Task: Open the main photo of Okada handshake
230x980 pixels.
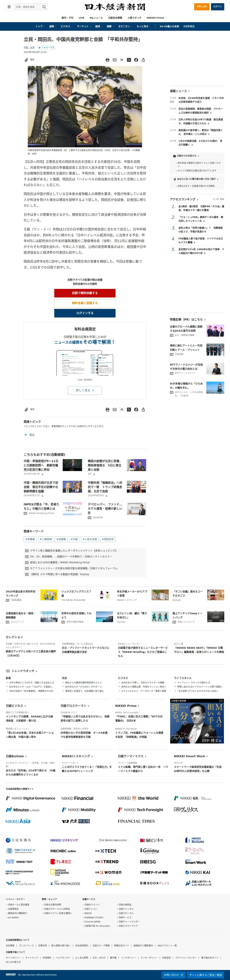Action: coord(85,107)
